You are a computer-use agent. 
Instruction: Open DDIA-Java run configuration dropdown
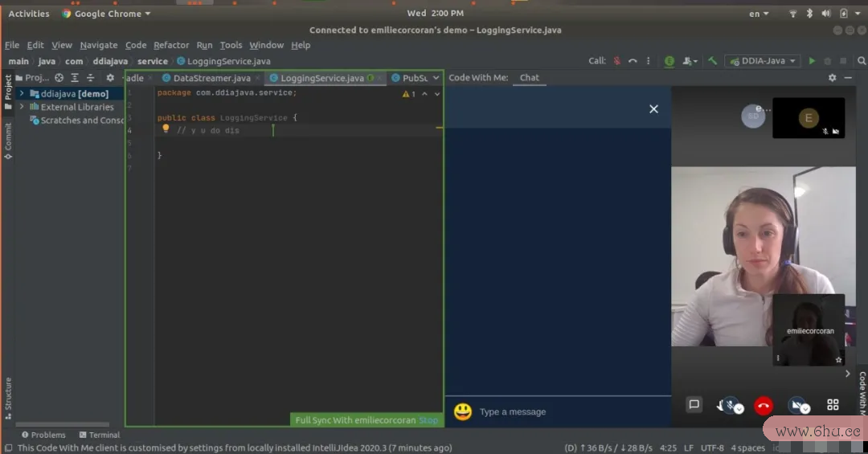pyautogui.click(x=763, y=61)
